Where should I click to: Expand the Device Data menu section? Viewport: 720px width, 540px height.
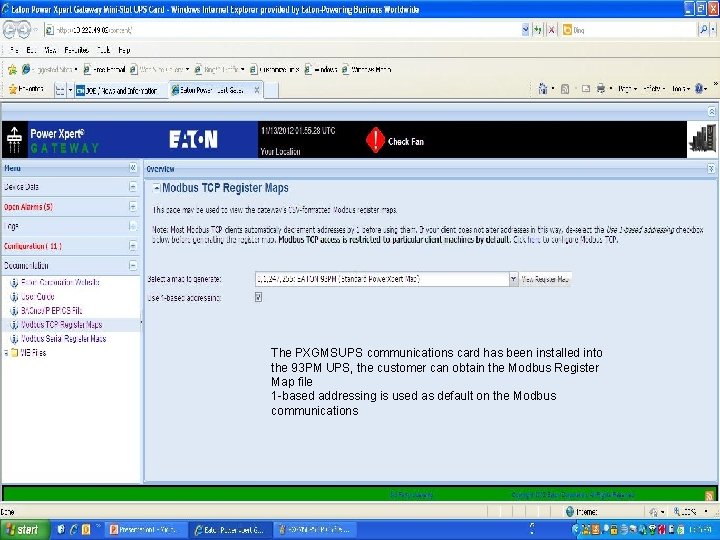click(133, 187)
